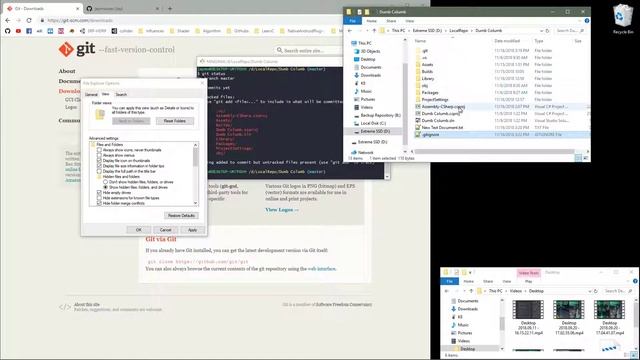Image resolution: width=640 pixels, height=360 pixels.
Task: Open Share tab in Dumb Column explorer
Action: click(391, 20)
